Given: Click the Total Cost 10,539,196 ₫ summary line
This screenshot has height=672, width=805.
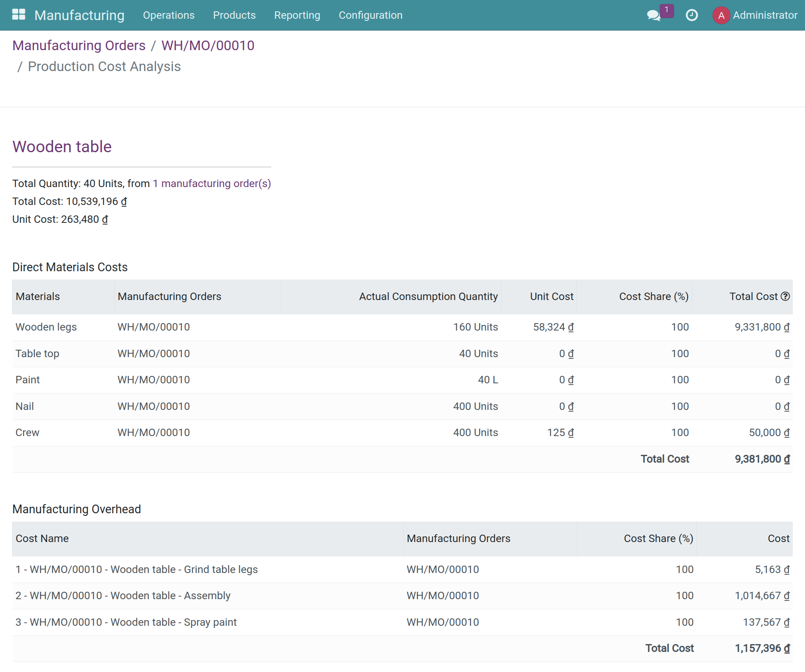Looking at the screenshot, I should point(70,201).
